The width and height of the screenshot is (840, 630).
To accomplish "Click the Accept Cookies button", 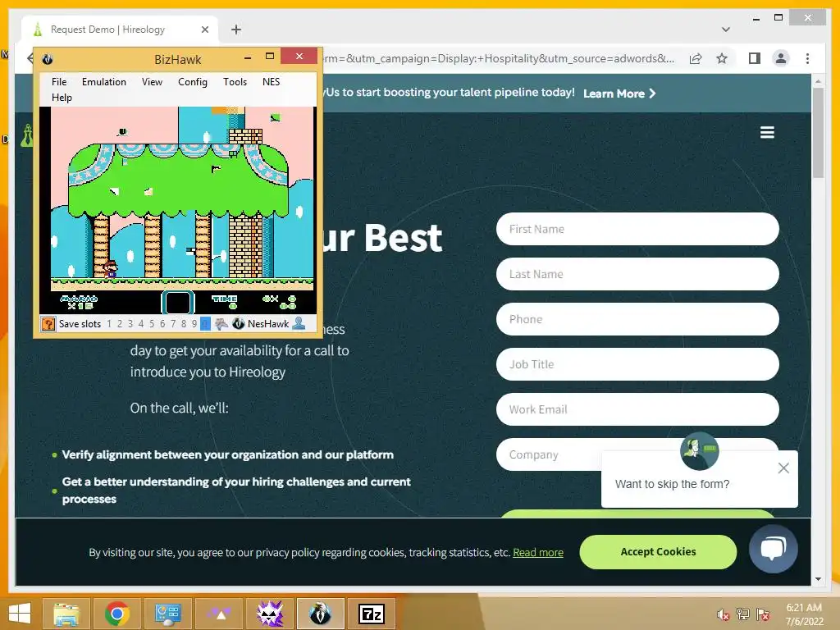I will pos(658,552).
